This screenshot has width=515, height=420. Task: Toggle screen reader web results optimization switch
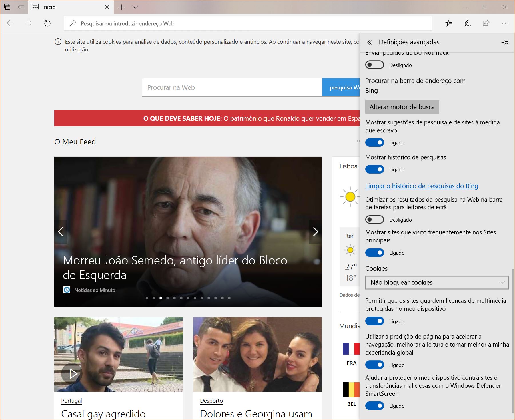(375, 220)
